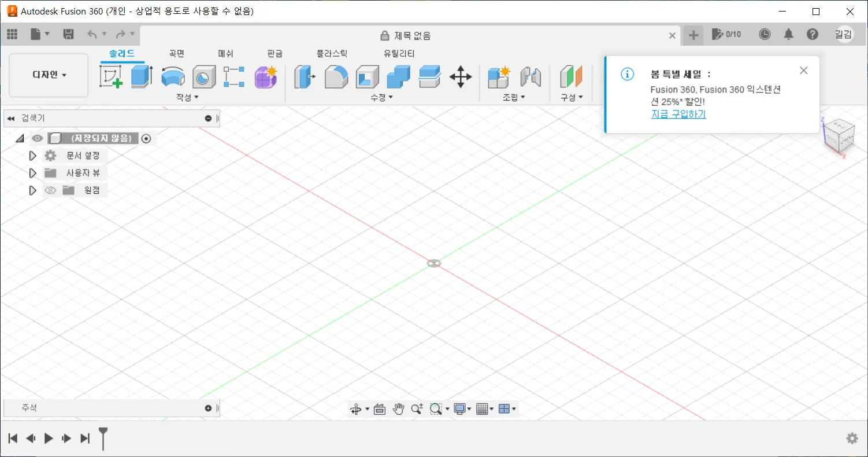Select the Zoom tool
This screenshot has height=457, width=868.
pos(417,409)
